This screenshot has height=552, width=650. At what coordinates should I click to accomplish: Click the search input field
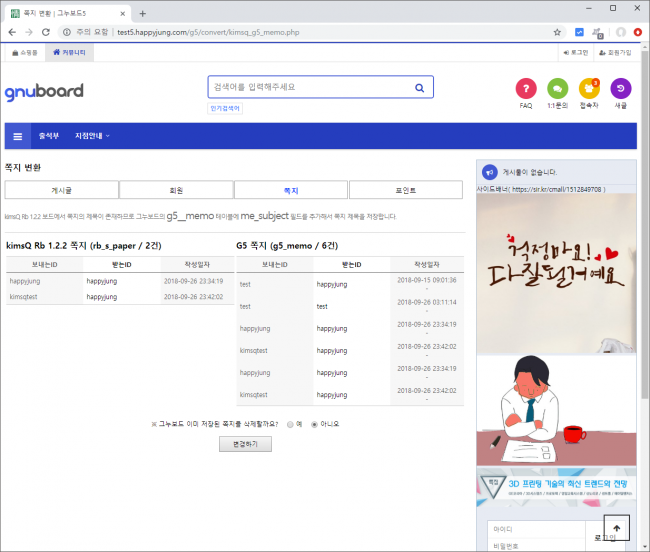coord(310,87)
